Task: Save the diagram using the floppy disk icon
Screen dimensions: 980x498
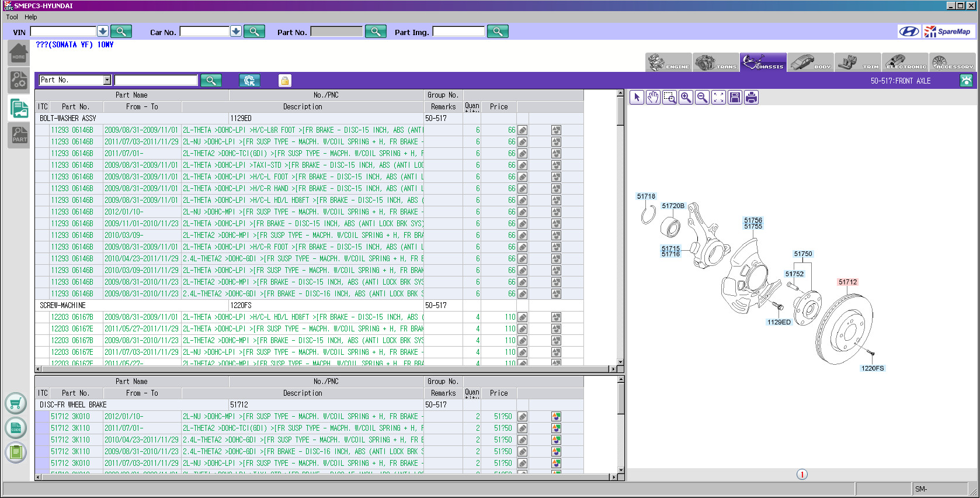Action: (x=735, y=98)
